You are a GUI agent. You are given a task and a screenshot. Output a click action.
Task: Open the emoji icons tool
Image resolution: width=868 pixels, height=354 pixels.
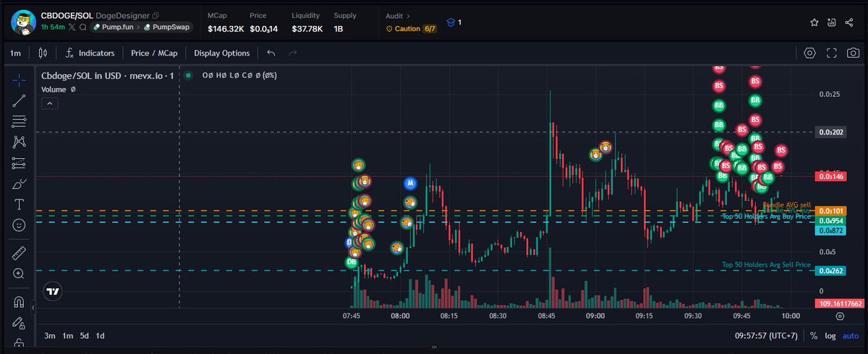[x=20, y=225]
